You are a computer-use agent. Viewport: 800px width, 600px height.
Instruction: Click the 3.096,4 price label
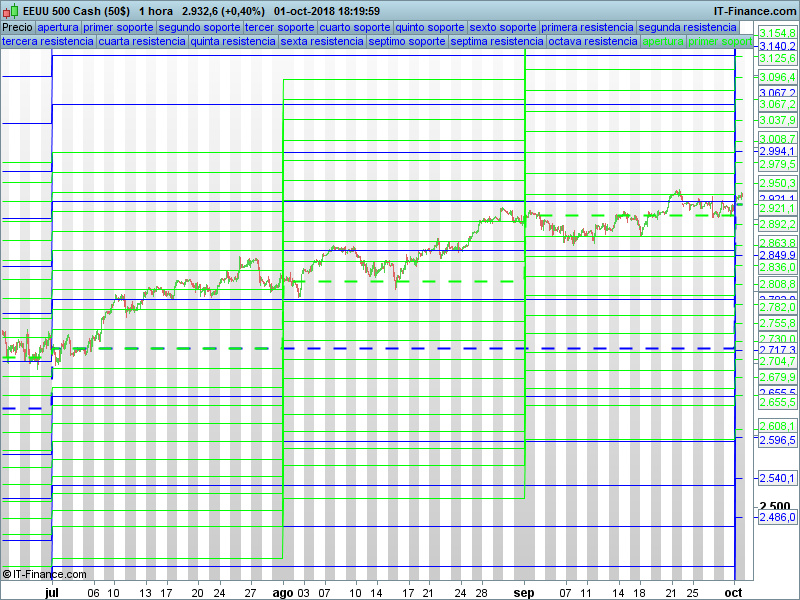777,78
